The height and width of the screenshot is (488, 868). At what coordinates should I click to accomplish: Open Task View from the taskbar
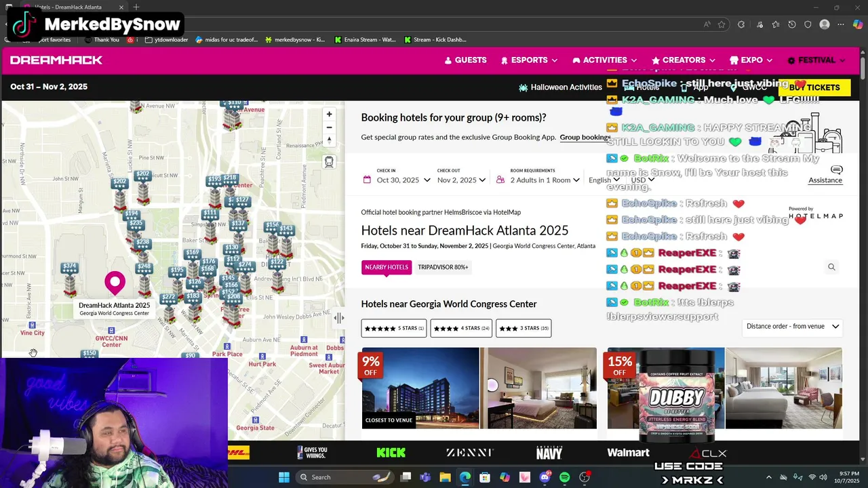pyautogui.click(x=406, y=477)
